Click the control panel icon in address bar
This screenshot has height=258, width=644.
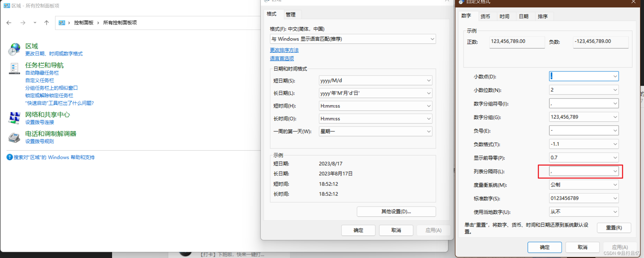62,23
